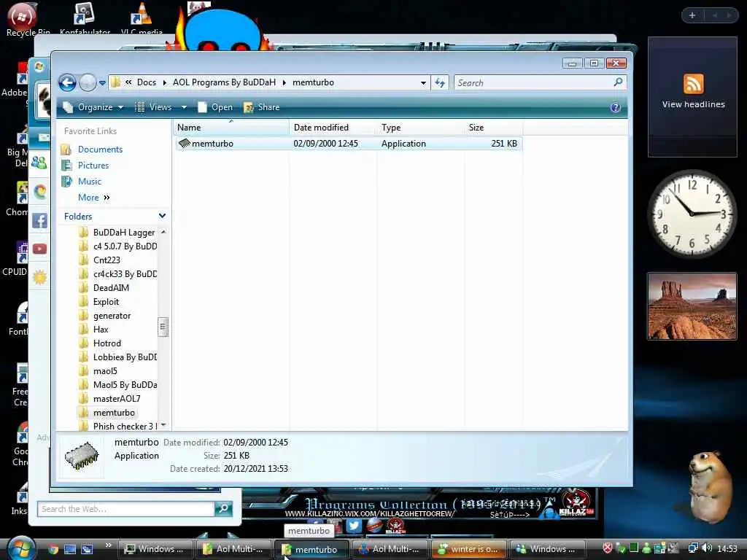Add gadget with sidebar plus button
The width and height of the screenshot is (747, 560).
(692, 15)
